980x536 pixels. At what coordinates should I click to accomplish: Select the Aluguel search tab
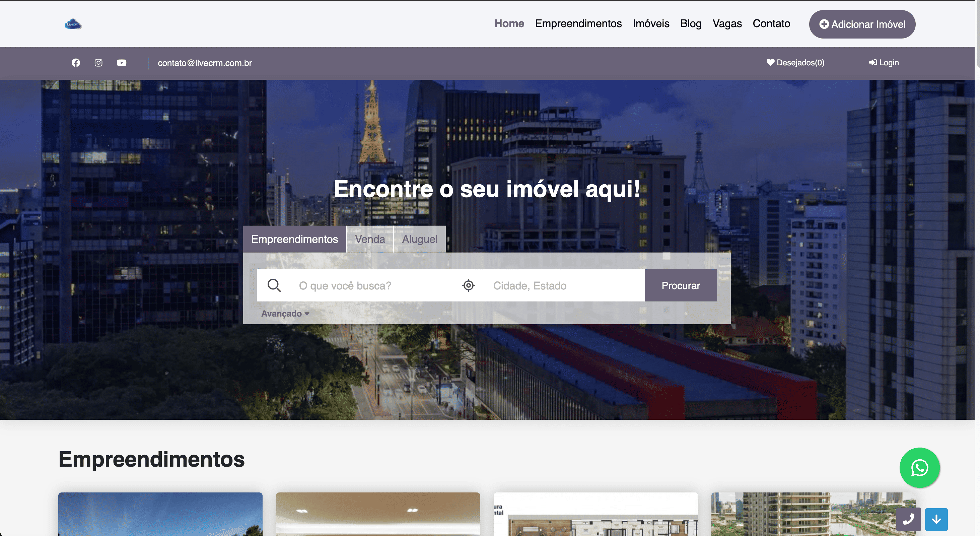click(420, 239)
